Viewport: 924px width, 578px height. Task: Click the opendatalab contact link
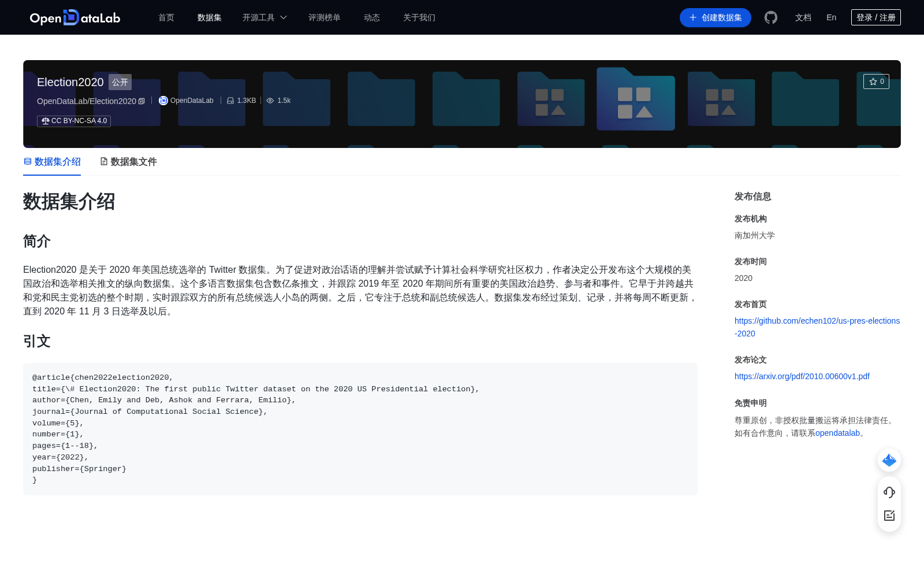(x=837, y=433)
